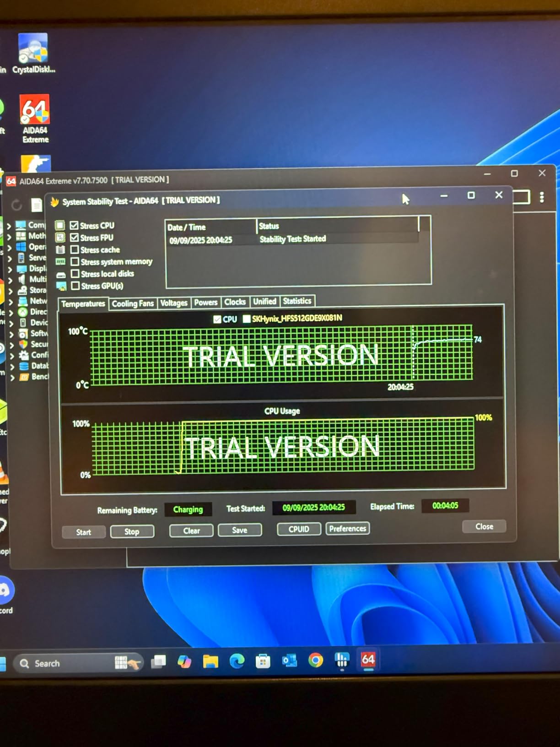Disable the Stress CPU checkbox
Screen dimensions: 560x747
pyautogui.click(x=74, y=225)
